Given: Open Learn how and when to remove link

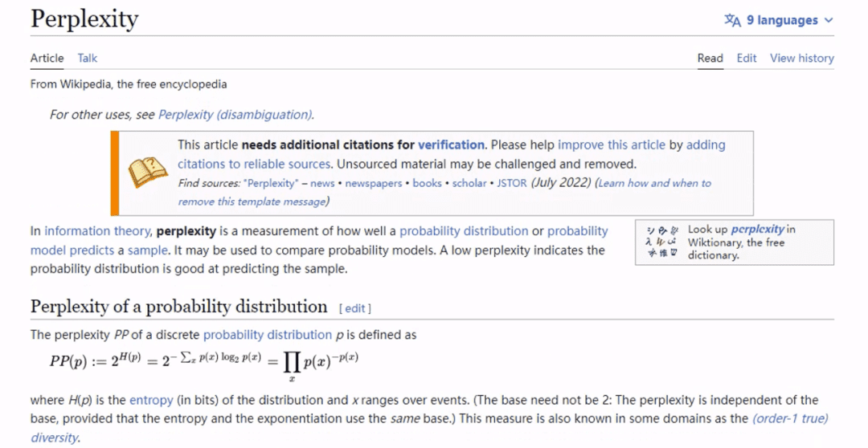Looking at the screenshot, I should click(x=655, y=183).
